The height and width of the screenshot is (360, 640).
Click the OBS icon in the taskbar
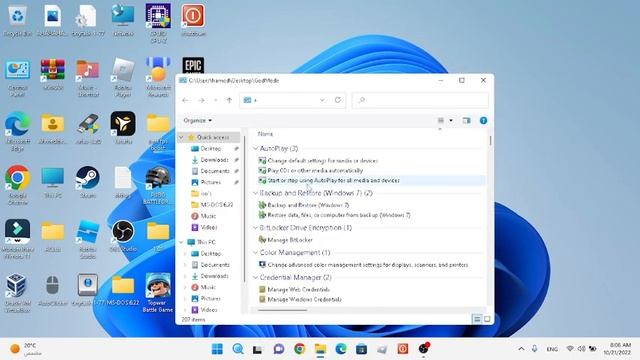pos(424,349)
